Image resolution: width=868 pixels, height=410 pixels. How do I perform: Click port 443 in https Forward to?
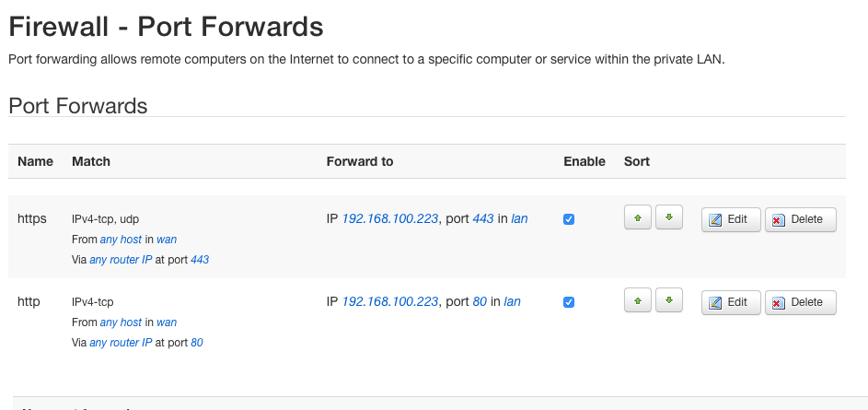click(x=483, y=219)
